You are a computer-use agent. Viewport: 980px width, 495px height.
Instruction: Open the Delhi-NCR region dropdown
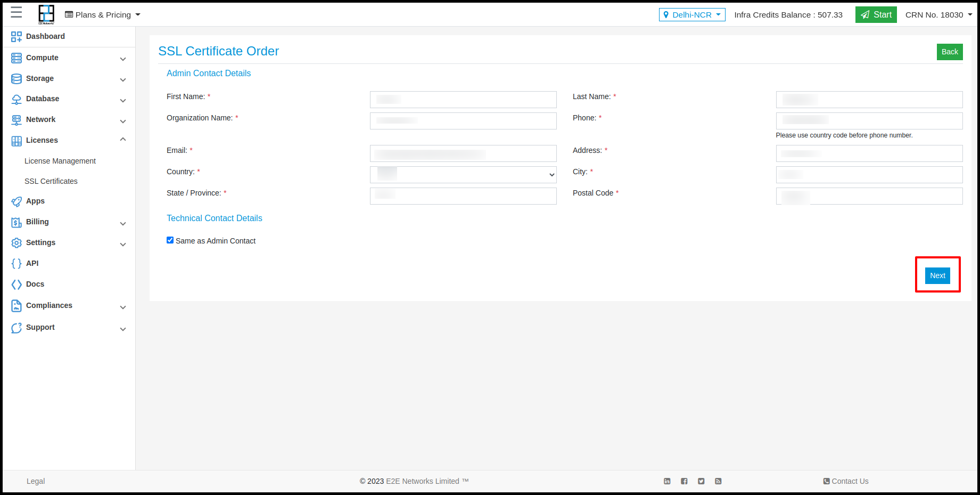(692, 15)
